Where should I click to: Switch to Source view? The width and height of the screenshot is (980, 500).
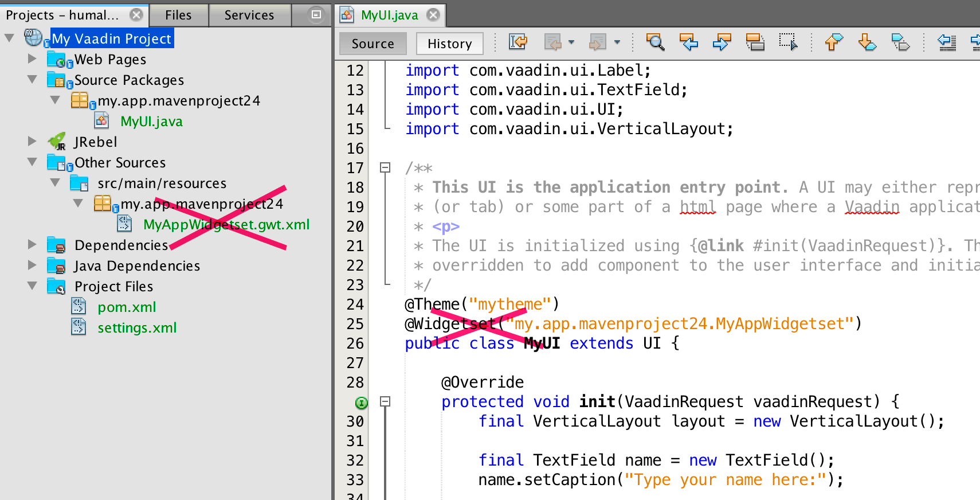[373, 44]
